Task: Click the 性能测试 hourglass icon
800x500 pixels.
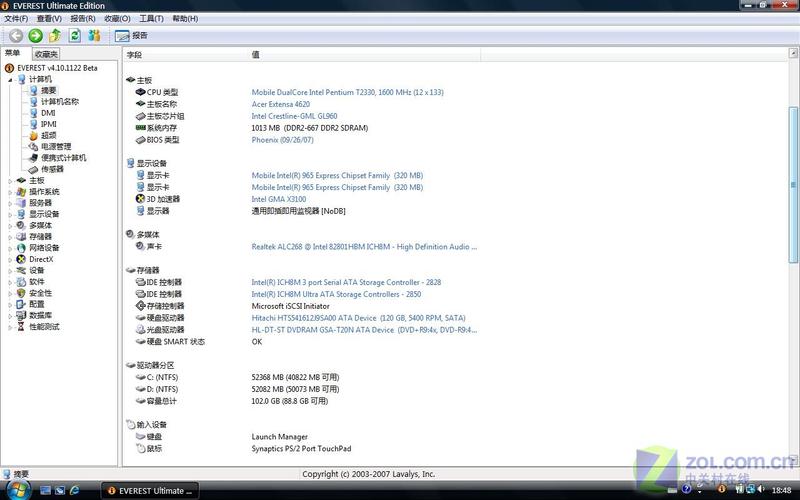Action: pos(21,327)
